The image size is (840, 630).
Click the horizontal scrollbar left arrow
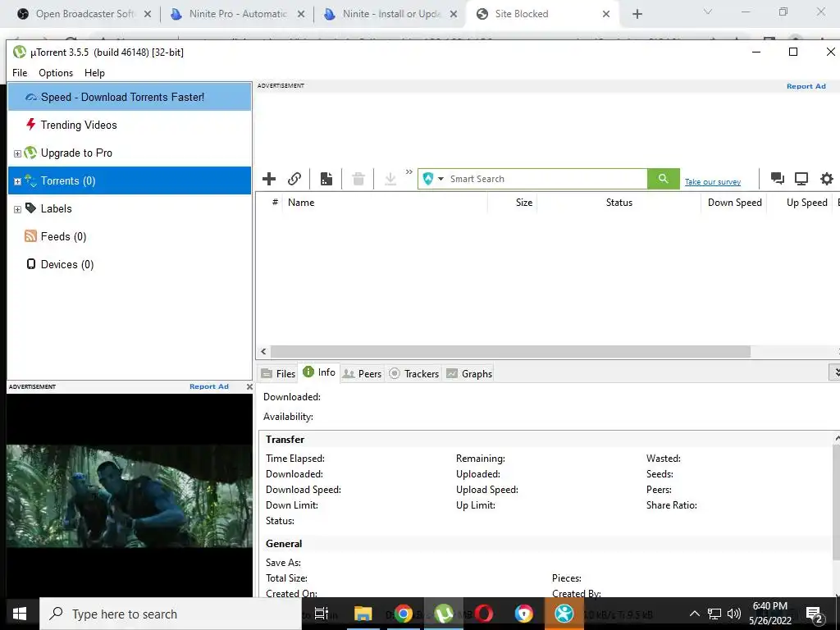pyautogui.click(x=263, y=351)
